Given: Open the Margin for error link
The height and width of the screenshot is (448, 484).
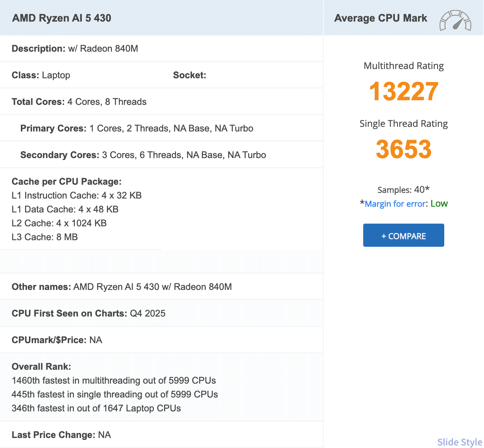Looking at the screenshot, I should point(395,204).
